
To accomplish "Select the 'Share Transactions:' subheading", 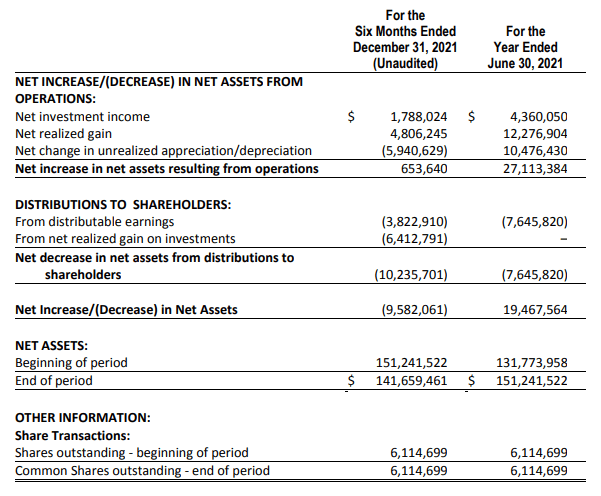I will [73, 436].
